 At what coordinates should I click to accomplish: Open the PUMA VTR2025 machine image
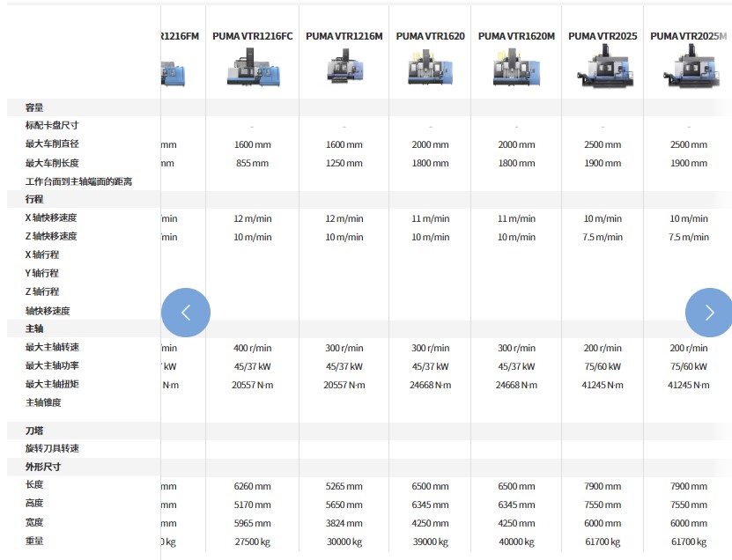(x=605, y=66)
